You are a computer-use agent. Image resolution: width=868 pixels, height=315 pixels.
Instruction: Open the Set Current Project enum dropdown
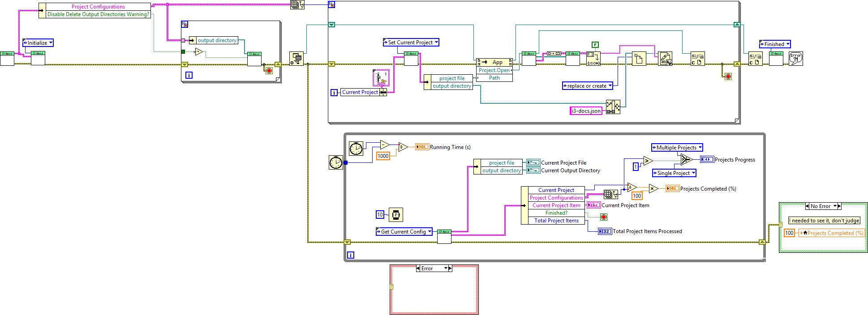[411, 43]
